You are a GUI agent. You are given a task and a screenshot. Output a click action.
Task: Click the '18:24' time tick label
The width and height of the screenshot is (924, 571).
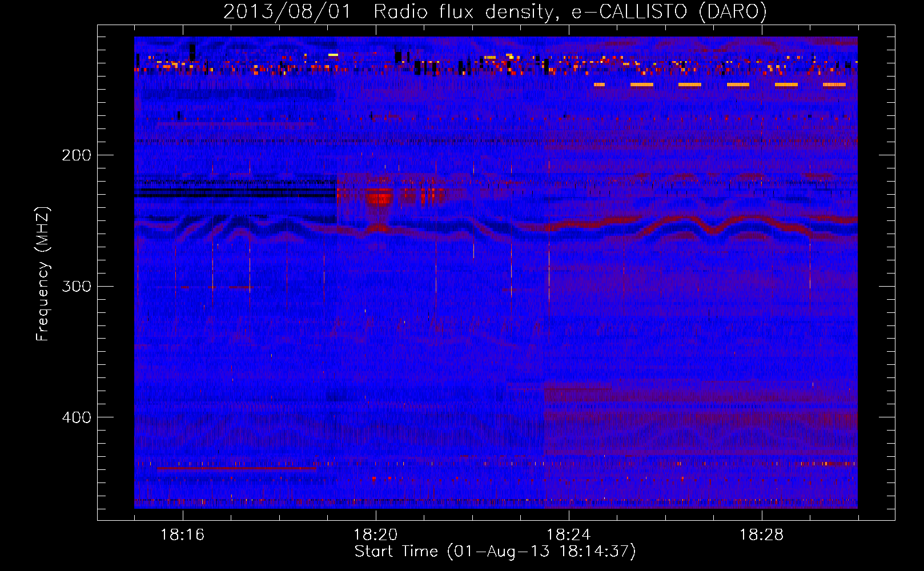point(569,535)
